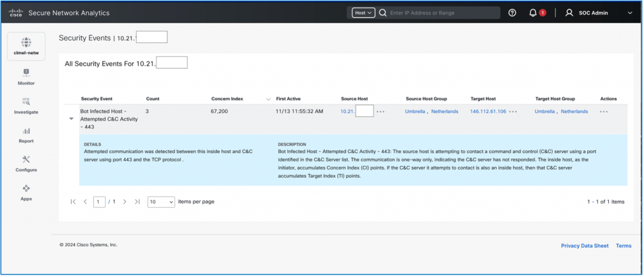
Task: Open the Terms footer link
Action: (x=623, y=246)
